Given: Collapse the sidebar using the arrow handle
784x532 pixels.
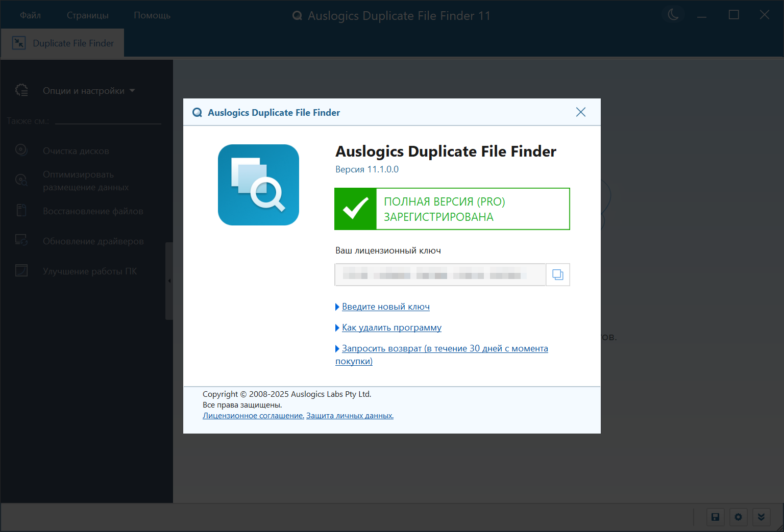Looking at the screenshot, I should (169, 281).
